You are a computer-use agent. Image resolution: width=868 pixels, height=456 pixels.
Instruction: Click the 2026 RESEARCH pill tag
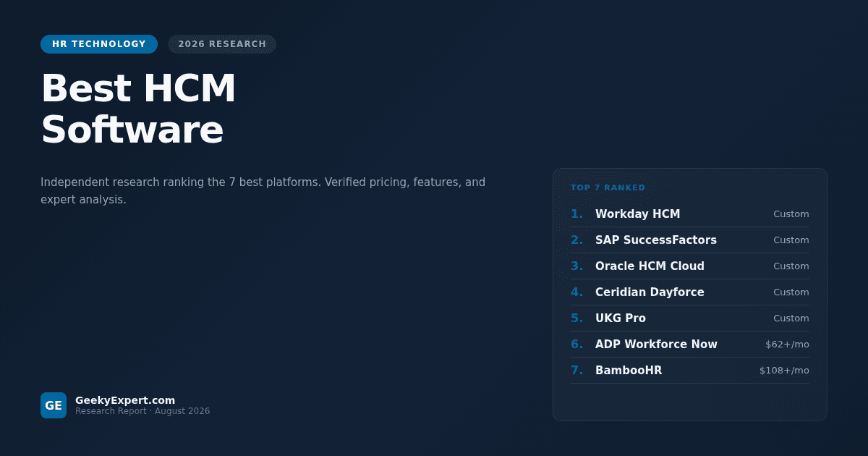pyautogui.click(x=222, y=44)
